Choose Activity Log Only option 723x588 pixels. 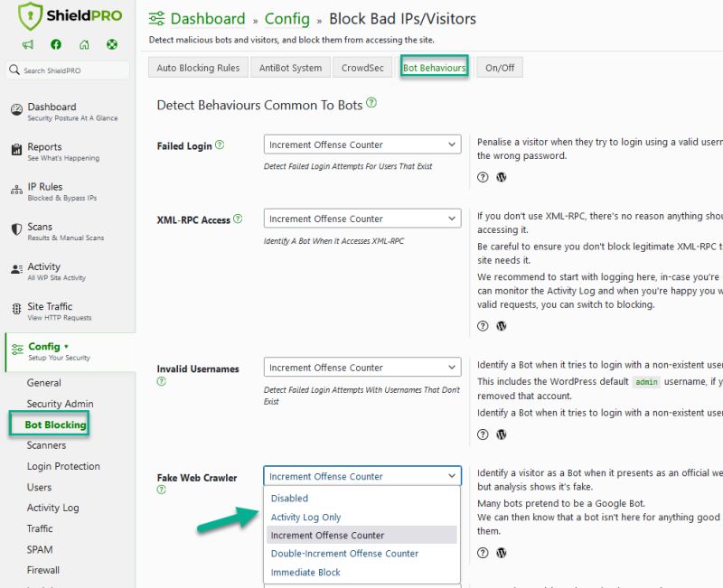click(362, 517)
